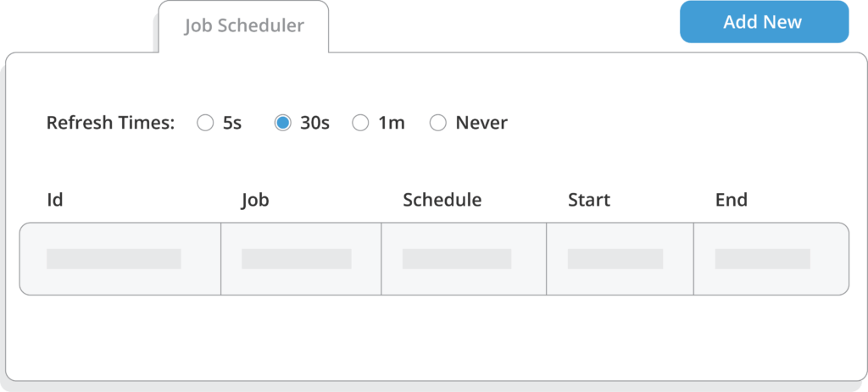
Task: Click the 1m label text
Action: click(392, 123)
